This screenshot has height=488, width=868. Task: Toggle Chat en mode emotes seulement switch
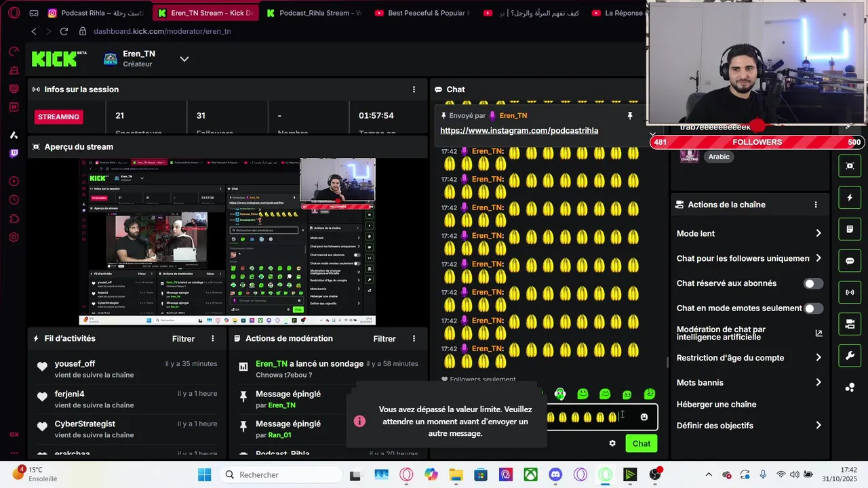(813, 308)
